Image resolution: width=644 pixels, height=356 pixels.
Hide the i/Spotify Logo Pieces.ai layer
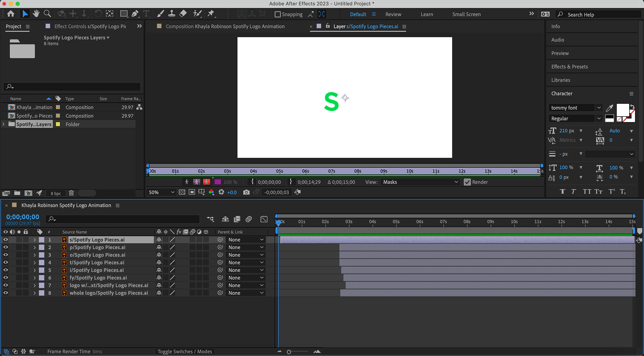(5, 270)
